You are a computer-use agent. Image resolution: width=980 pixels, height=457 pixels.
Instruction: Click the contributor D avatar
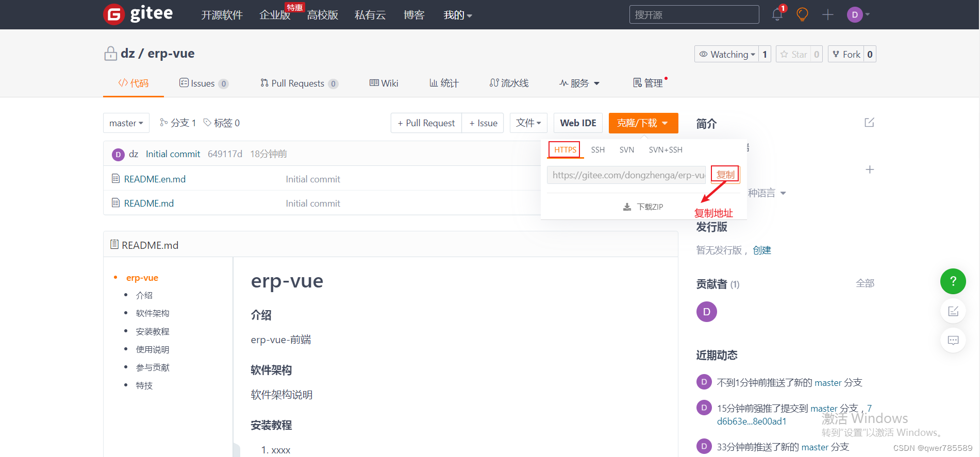pos(707,312)
